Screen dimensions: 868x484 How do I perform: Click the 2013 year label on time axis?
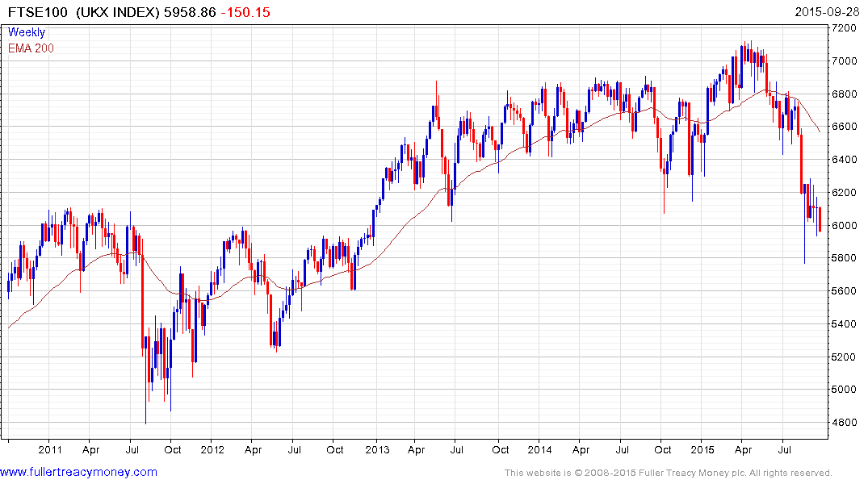(377, 449)
